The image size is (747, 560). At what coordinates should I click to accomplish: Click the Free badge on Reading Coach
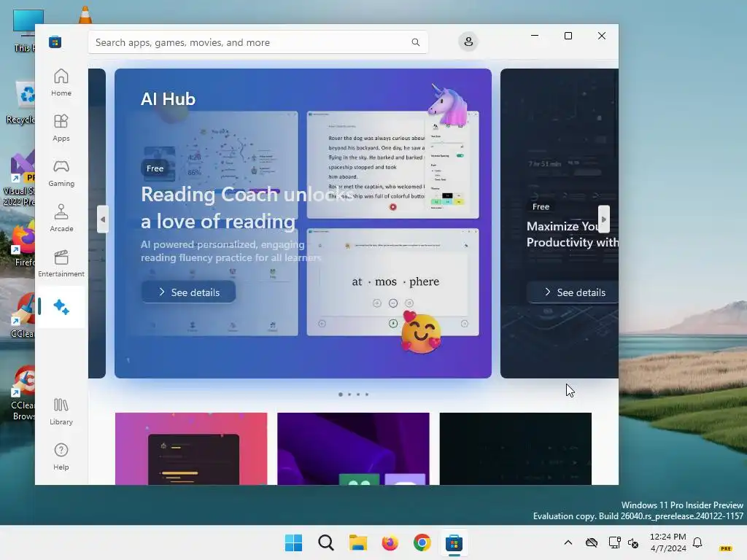click(x=155, y=168)
